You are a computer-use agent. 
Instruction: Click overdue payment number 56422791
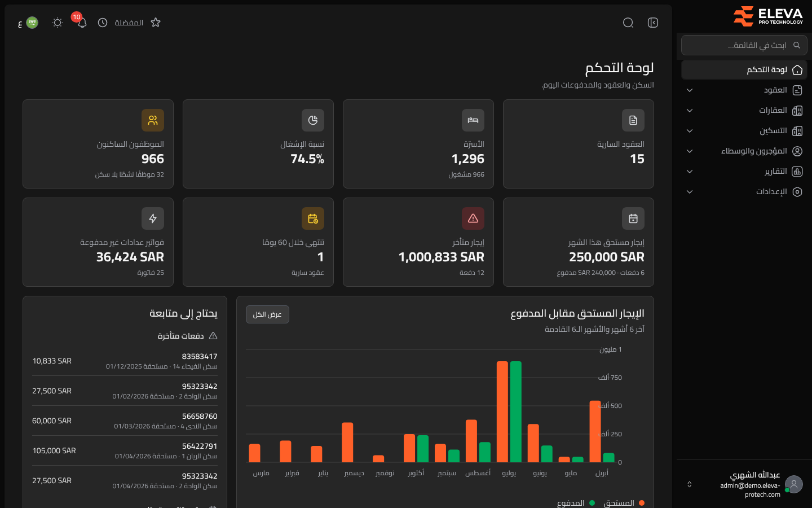tap(200, 446)
